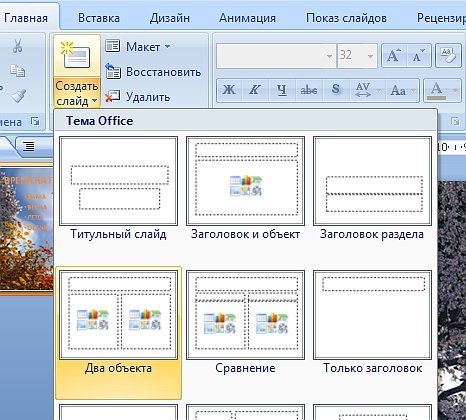Click the Только заголовок caption text
466x420 pixels.
[372, 368]
